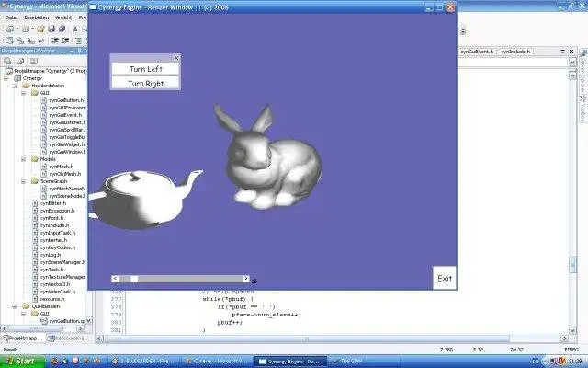Select cynMesh.h file
This screenshot has width=588, height=368.
point(62,167)
